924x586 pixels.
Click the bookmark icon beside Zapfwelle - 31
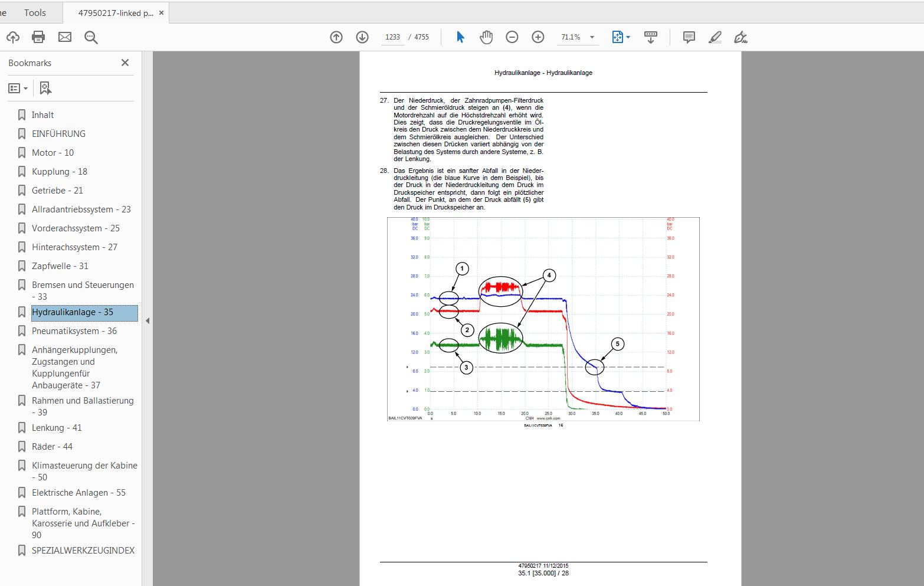22,266
